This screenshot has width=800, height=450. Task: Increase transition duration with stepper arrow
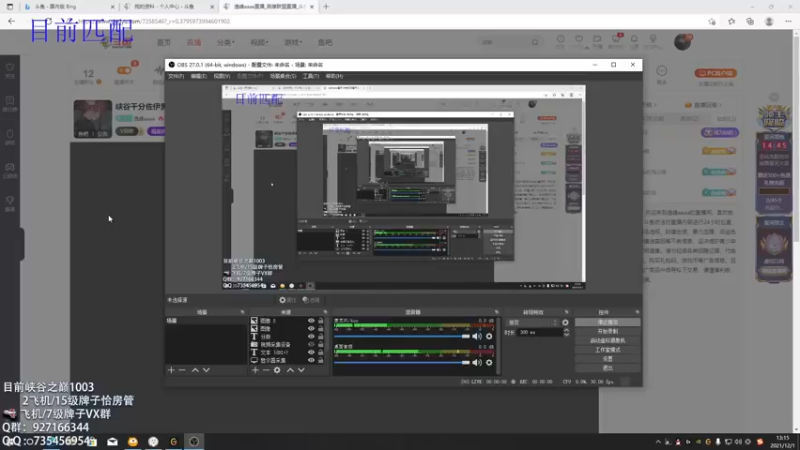[566, 330]
